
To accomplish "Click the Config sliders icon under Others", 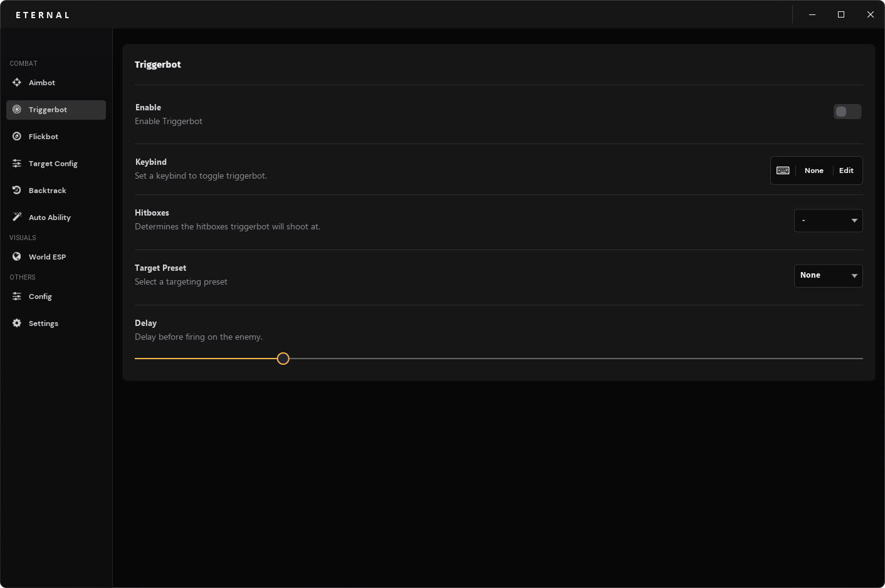I will [17, 297].
